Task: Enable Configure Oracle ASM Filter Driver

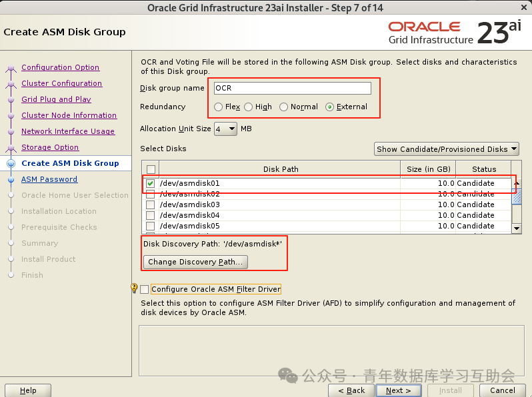Action: click(x=145, y=289)
